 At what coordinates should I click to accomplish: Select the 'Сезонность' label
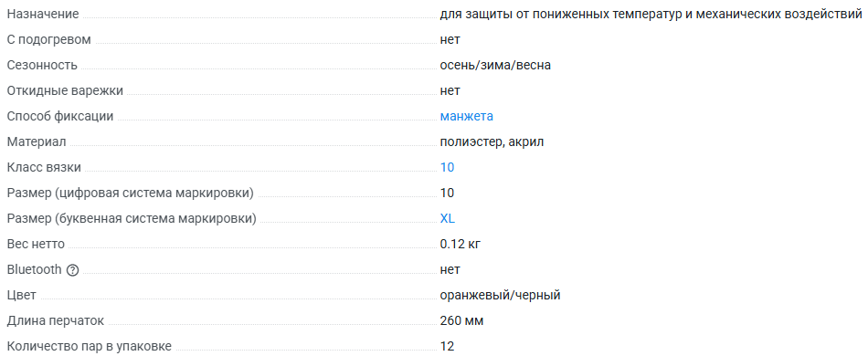click(x=41, y=65)
